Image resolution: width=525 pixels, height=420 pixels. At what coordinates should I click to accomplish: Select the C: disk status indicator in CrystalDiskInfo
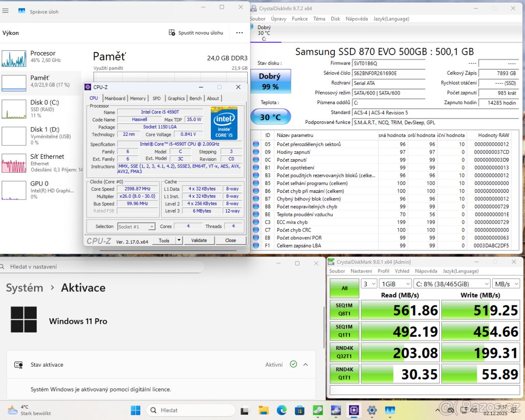point(263,33)
